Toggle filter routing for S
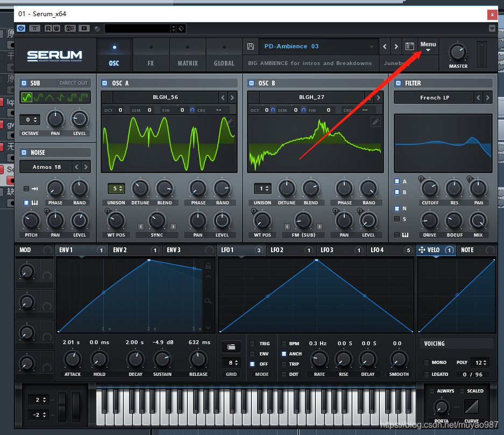Screen dimensions: 504x435 (x=397, y=219)
